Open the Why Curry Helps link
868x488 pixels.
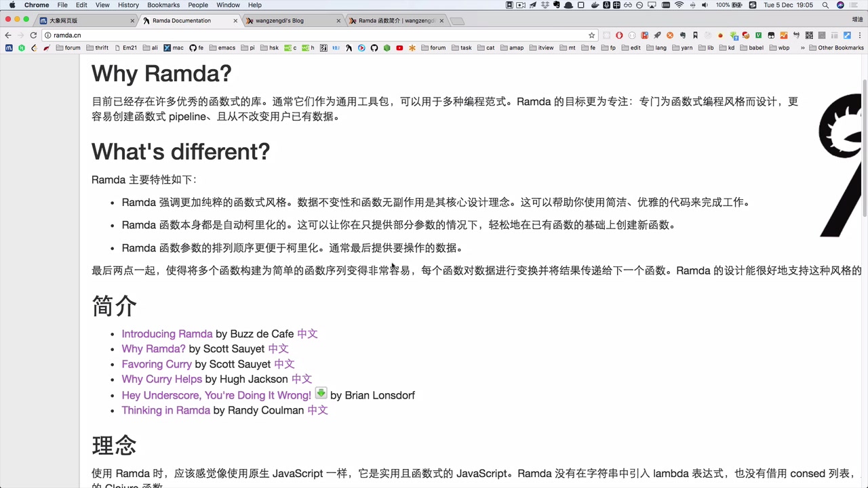pos(161,379)
